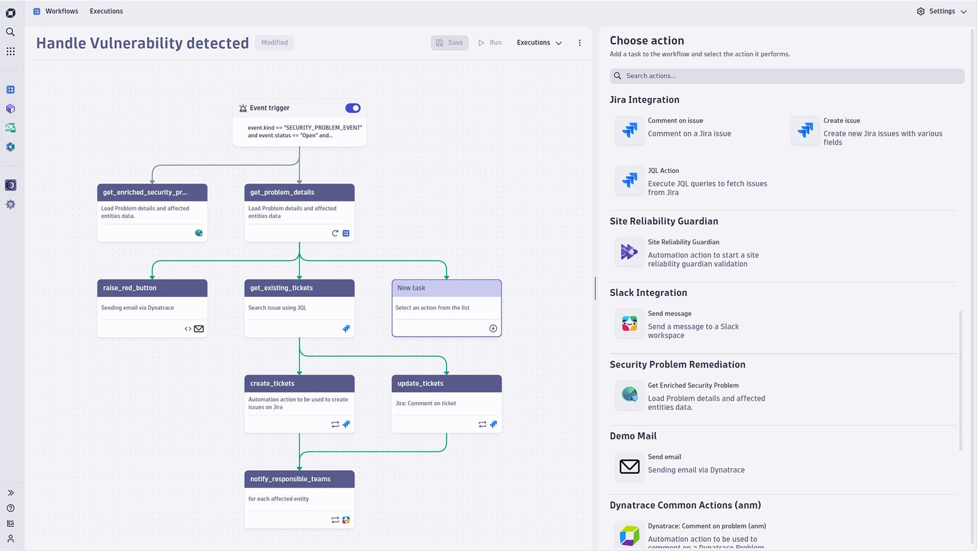
Task: Click the Event trigger alarm icon
Action: coord(243,108)
